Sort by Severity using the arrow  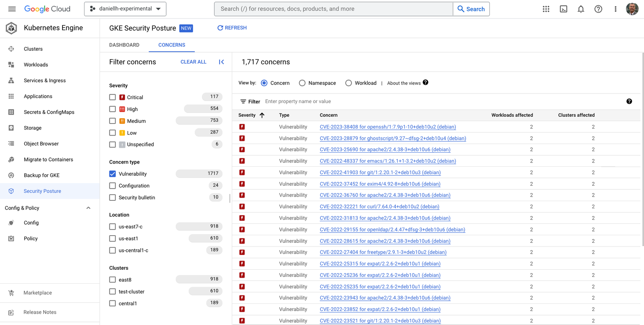pyautogui.click(x=262, y=115)
